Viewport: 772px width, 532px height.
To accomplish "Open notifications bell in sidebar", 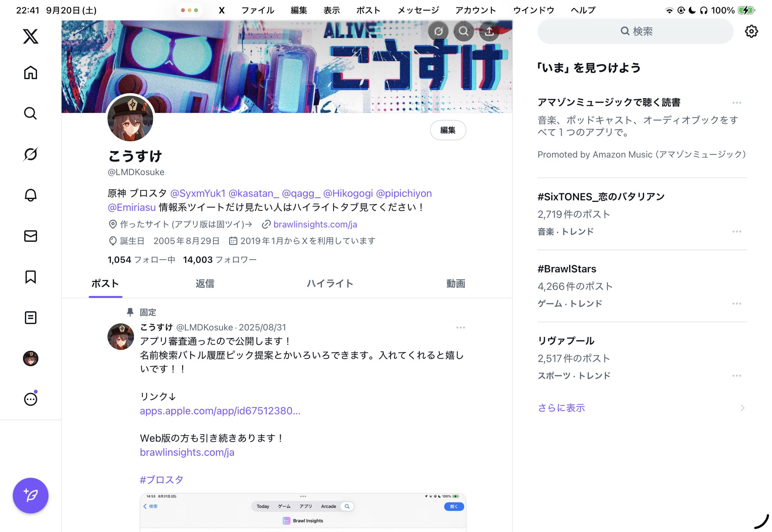I will (31, 195).
